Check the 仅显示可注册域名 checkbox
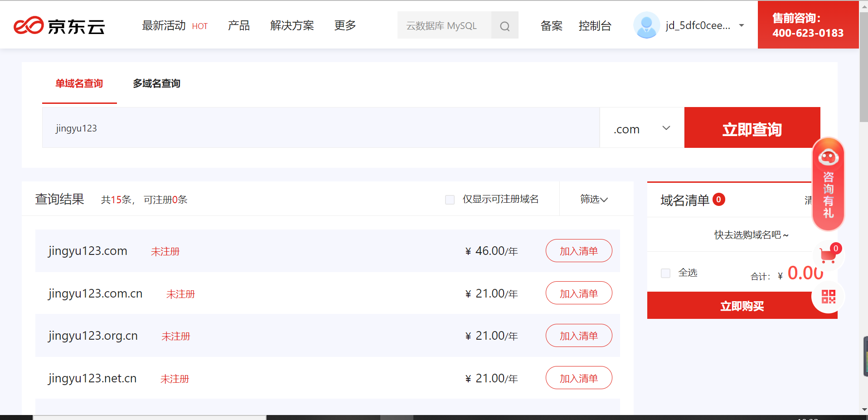 pos(450,200)
